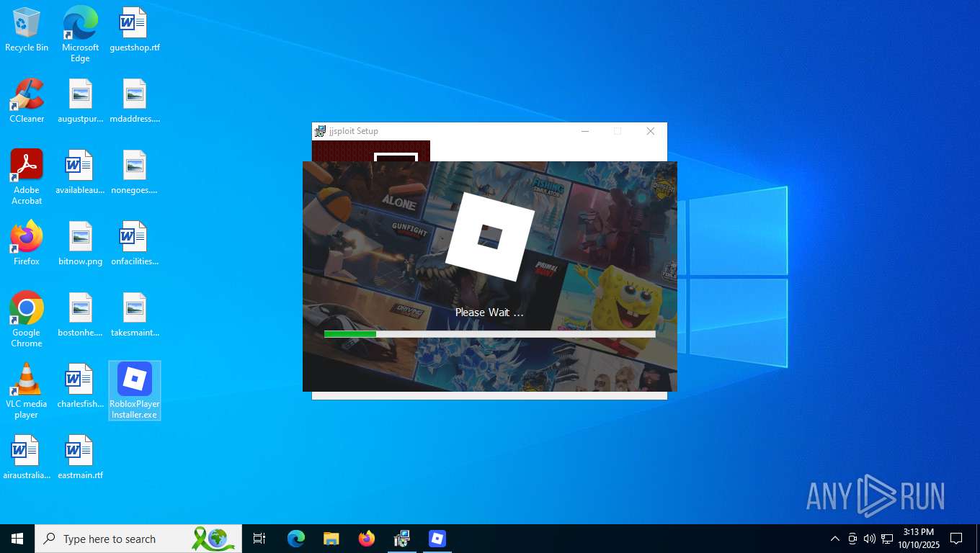Click the Please Wait status text

[x=489, y=313]
